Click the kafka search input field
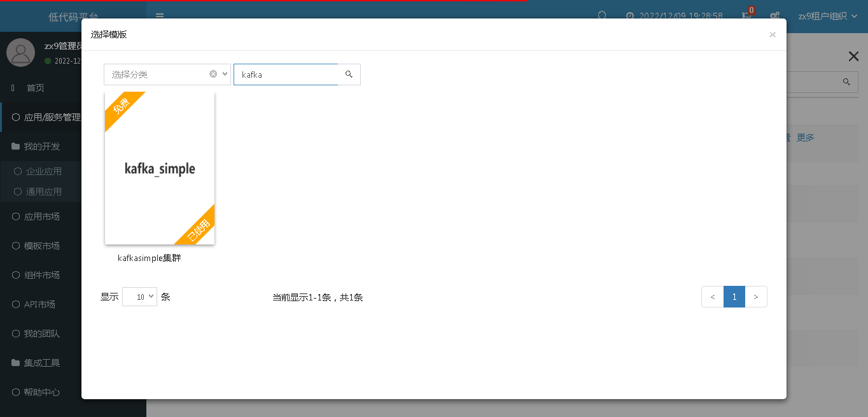 coord(286,74)
